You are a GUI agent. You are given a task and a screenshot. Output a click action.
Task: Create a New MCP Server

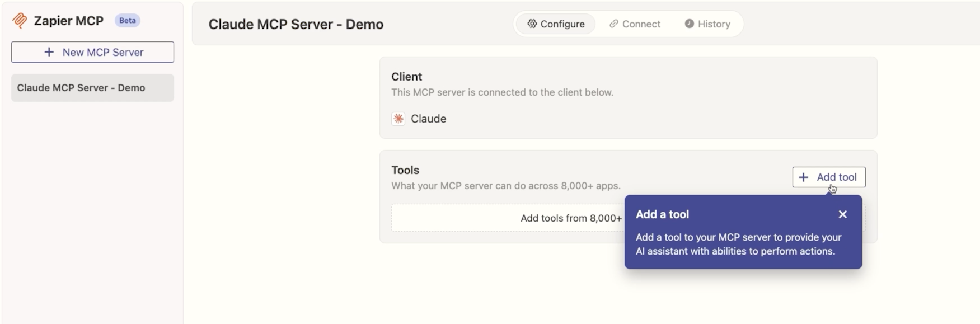pos(92,51)
